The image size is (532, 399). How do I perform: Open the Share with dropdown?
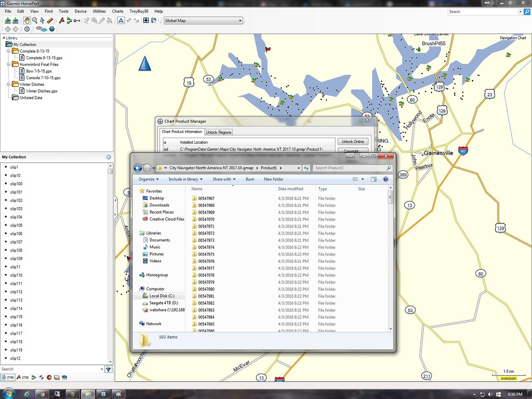[224, 179]
